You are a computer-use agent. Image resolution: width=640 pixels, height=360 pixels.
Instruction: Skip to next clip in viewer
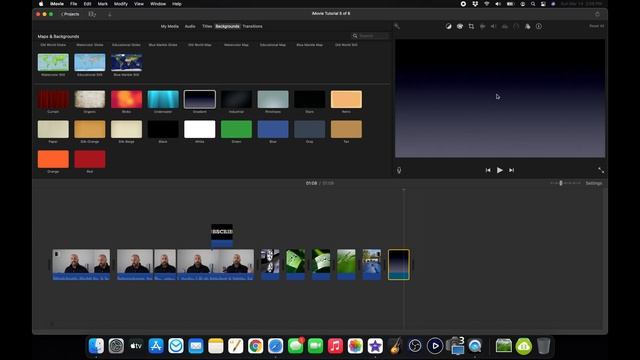click(511, 170)
